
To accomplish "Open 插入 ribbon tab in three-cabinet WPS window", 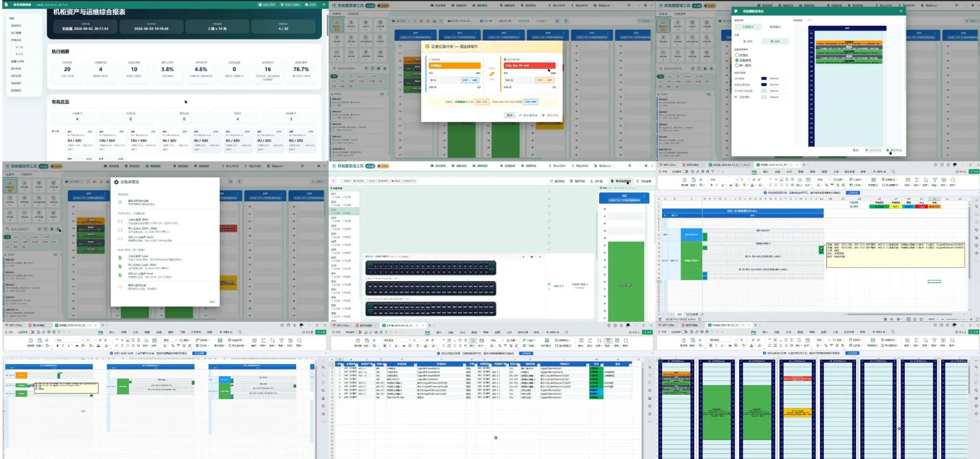I will 112,332.
